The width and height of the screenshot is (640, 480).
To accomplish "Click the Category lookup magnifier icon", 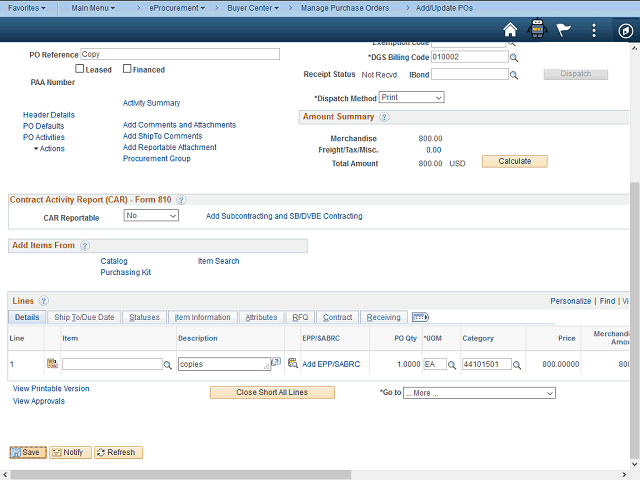I will [517, 365].
